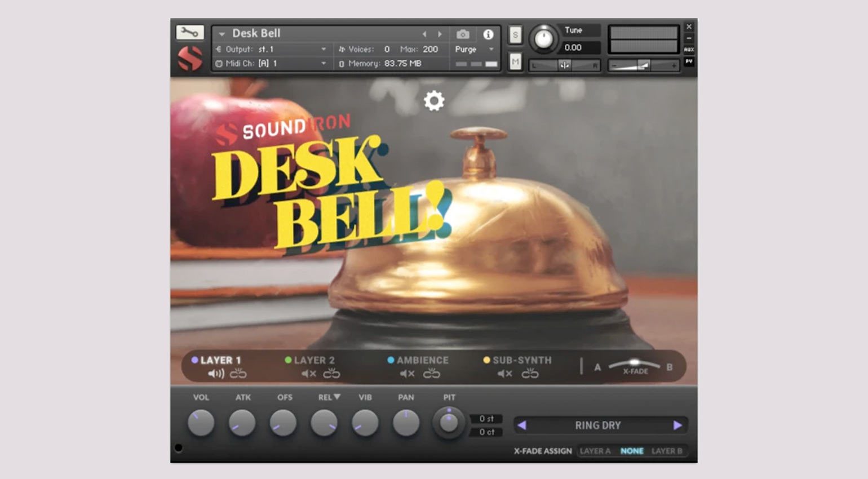The width and height of the screenshot is (868, 479).
Task: Toggle Layer 1 speaker mute icon
Action: (216, 374)
